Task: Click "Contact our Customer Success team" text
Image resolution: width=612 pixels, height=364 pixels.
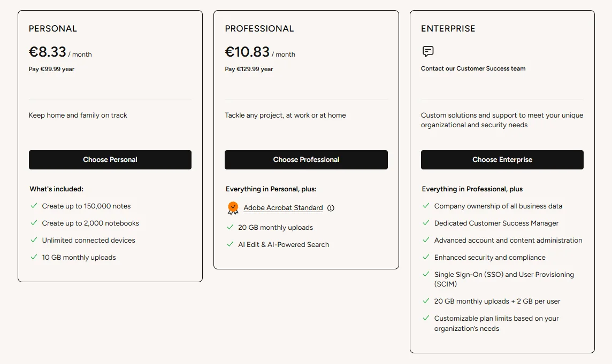Action: (x=473, y=68)
